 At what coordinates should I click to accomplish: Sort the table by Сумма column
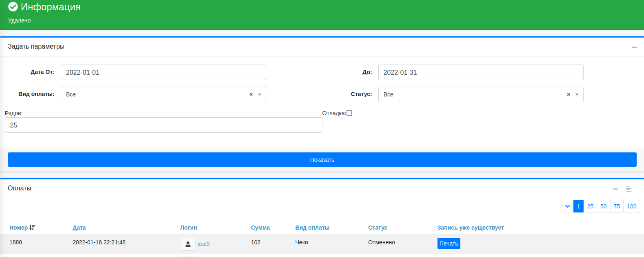pyautogui.click(x=260, y=228)
